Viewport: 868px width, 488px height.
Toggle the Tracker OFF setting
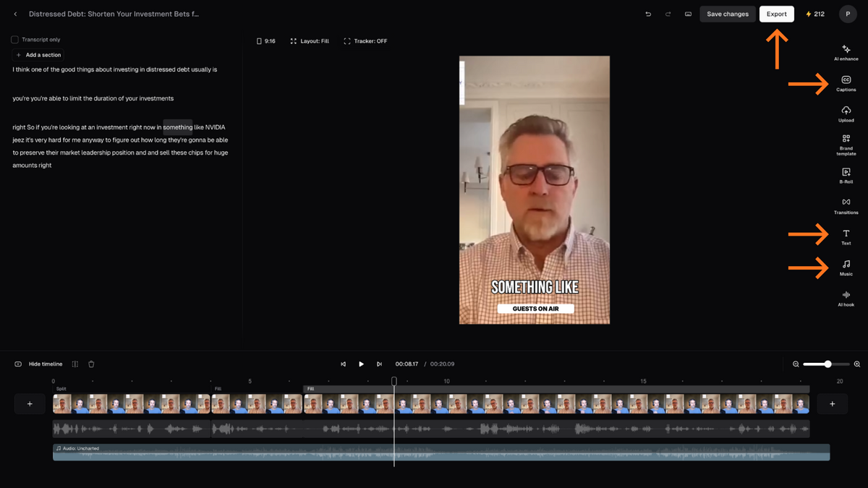(365, 41)
